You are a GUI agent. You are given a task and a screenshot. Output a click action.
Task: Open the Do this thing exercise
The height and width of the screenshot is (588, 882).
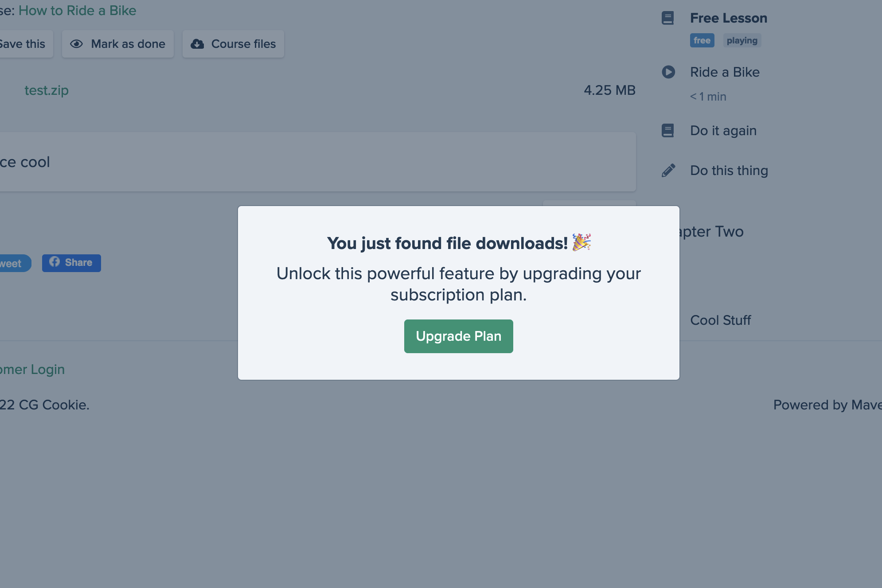point(729,171)
